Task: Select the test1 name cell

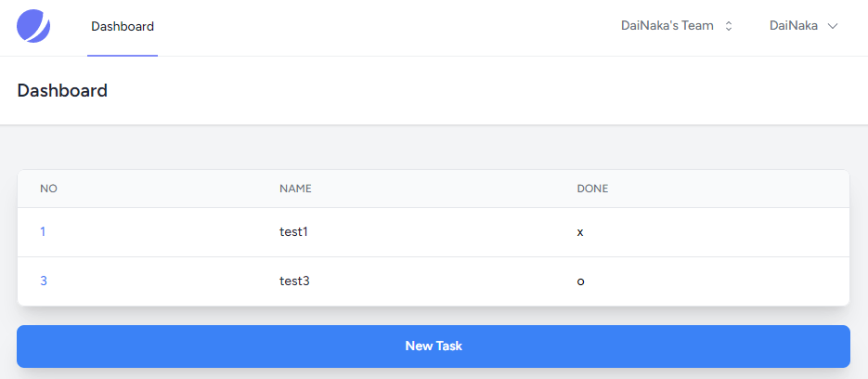Action: [x=293, y=231]
